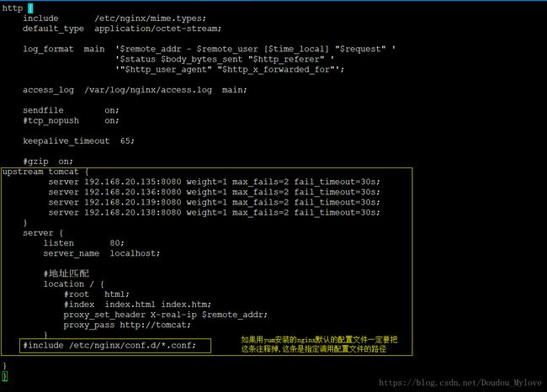Click the 'sendfile' directive
This screenshot has width=547, height=392.
pos(43,110)
